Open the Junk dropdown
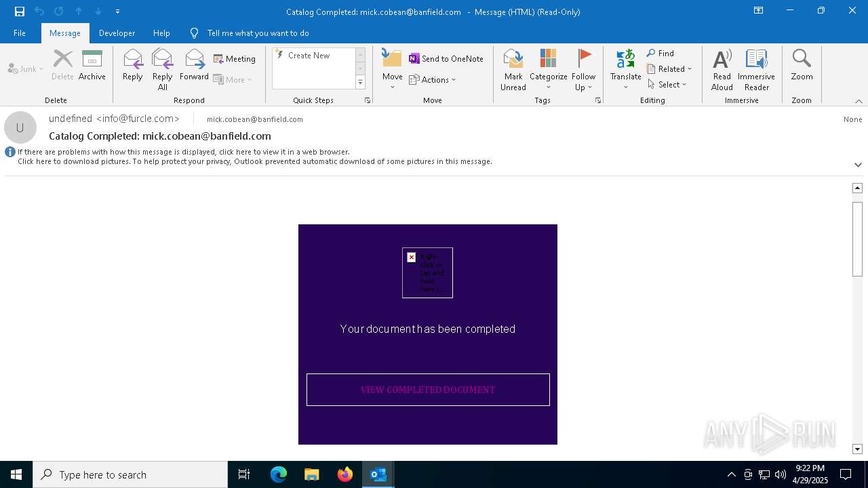Screen dimensions: 868x488 26,68
